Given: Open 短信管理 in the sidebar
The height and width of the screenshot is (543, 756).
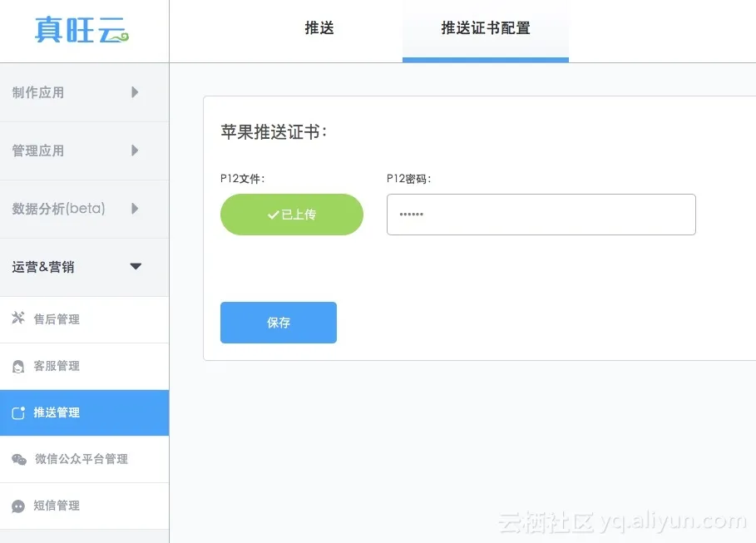Looking at the screenshot, I should [x=84, y=506].
